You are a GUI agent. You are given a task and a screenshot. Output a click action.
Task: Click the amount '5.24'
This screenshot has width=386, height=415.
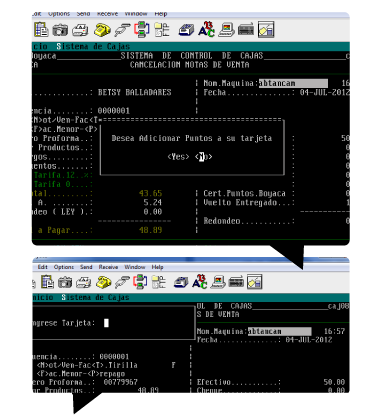coord(153,202)
